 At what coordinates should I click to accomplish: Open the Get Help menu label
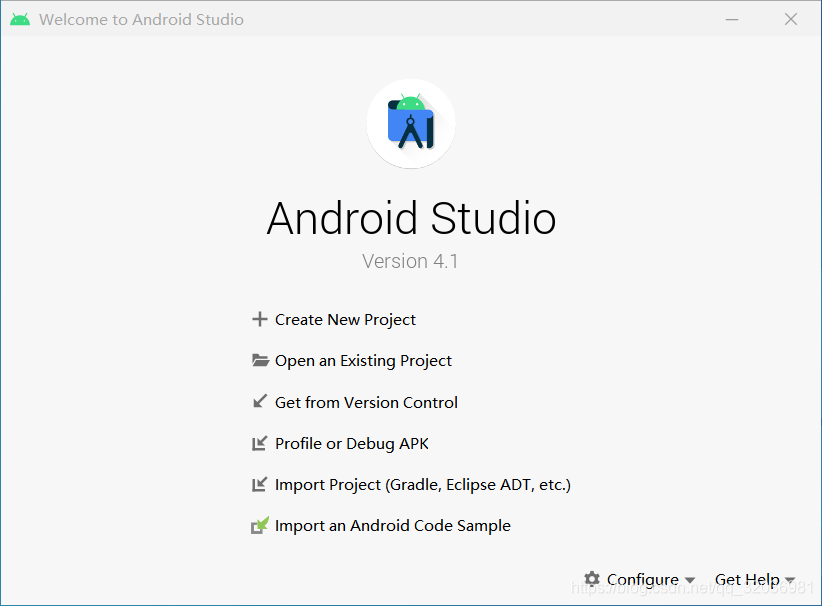[x=747, y=579]
